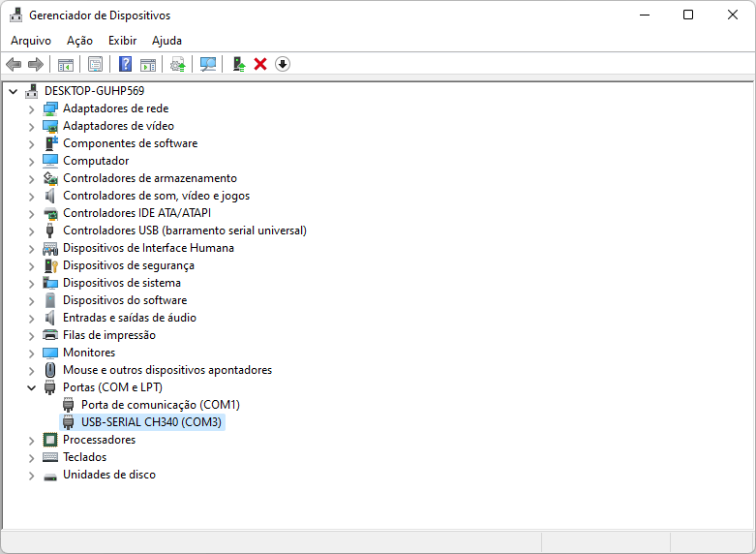Image resolution: width=756 pixels, height=554 pixels.
Task: Open the Properties toolbar icon
Action: coord(96,64)
